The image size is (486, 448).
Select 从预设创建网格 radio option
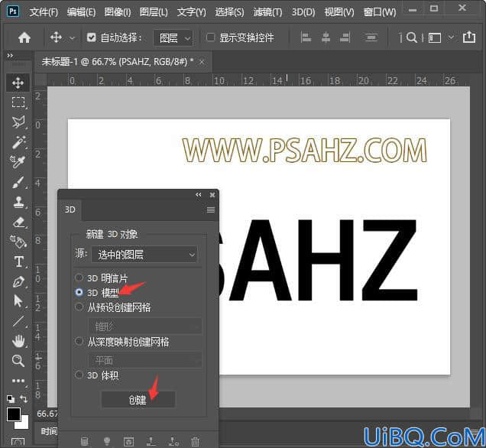[x=79, y=307]
